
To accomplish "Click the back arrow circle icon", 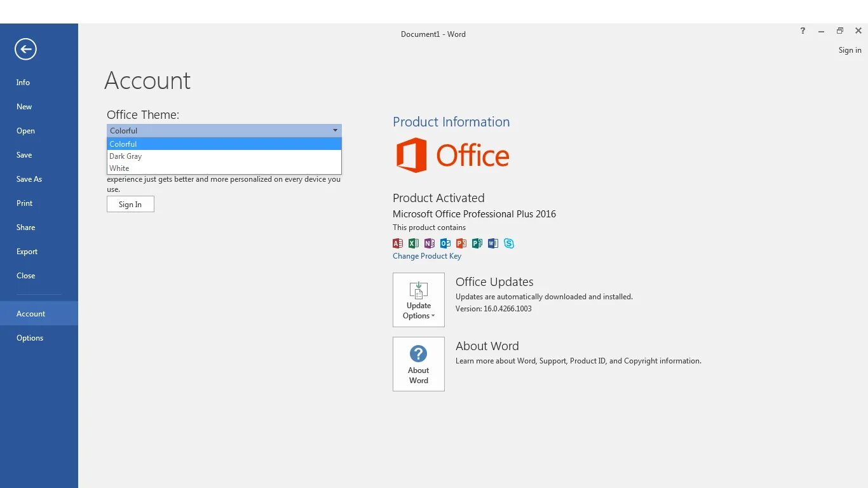I will (x=25, y=49).
